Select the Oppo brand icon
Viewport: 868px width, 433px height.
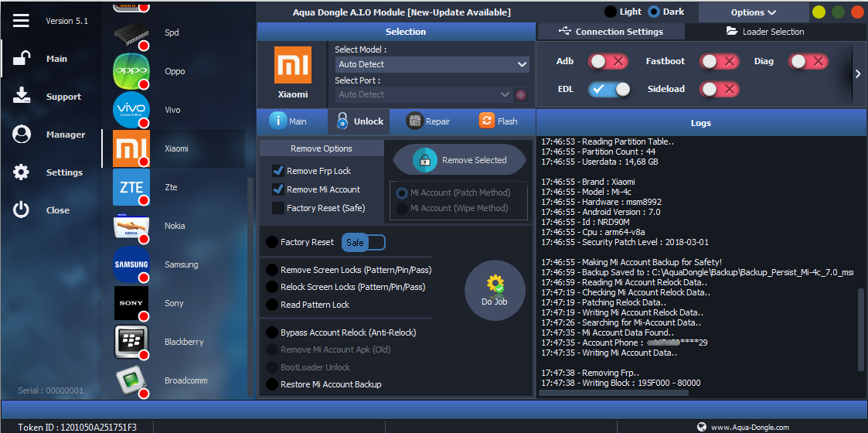131,71
